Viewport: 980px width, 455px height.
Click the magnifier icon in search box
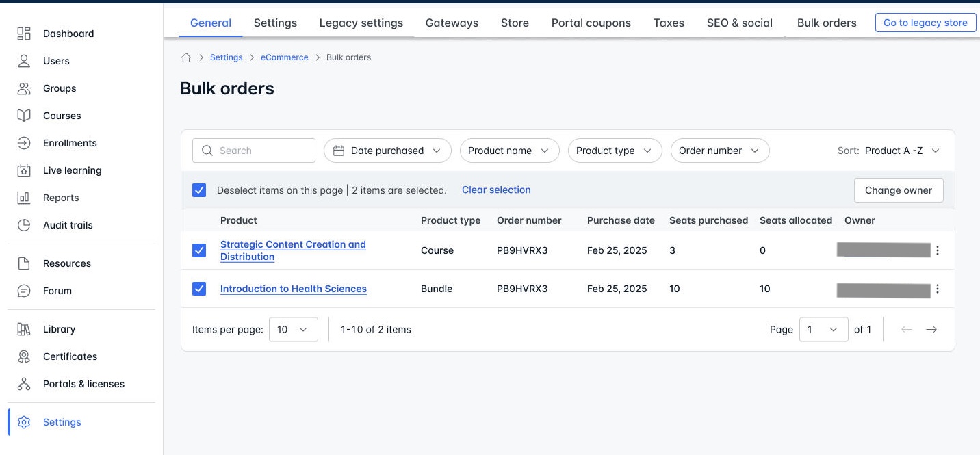pyautogui.click(x=207, y=151)
